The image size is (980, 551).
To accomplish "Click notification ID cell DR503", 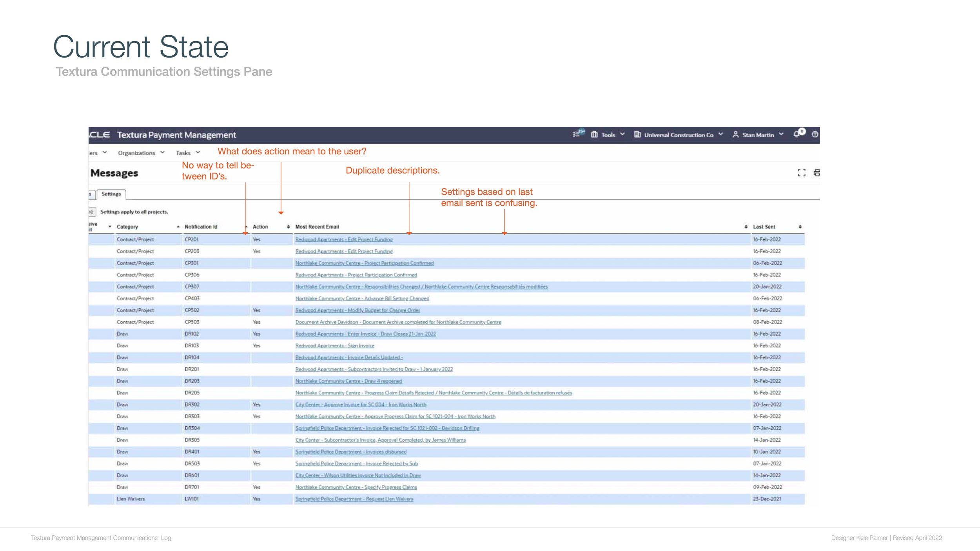I will (192, 463).
